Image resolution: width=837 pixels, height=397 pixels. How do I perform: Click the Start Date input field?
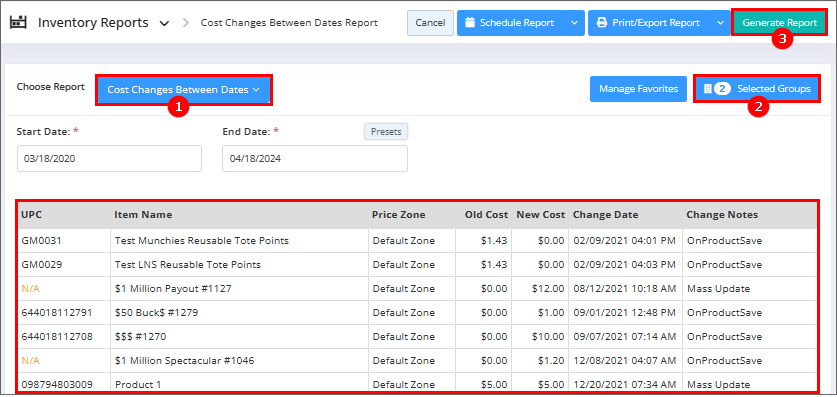(109, 158)
